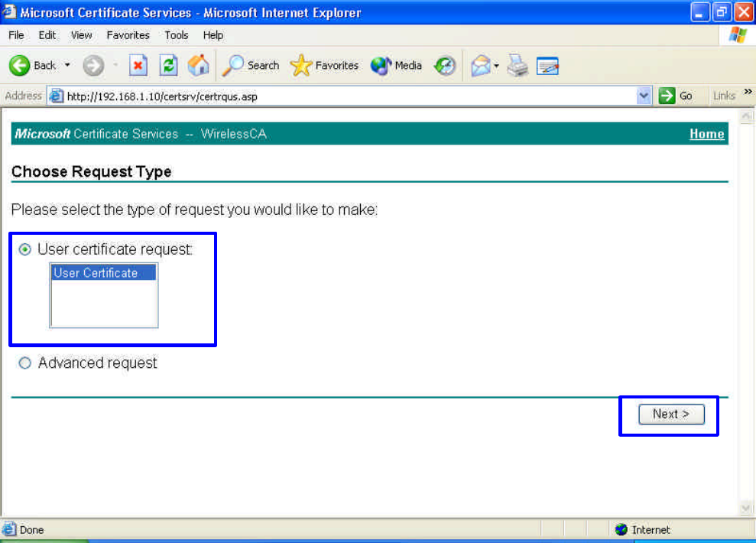Expand the address bar dropdown
The image size is (756, 543).
pos(643,96)
